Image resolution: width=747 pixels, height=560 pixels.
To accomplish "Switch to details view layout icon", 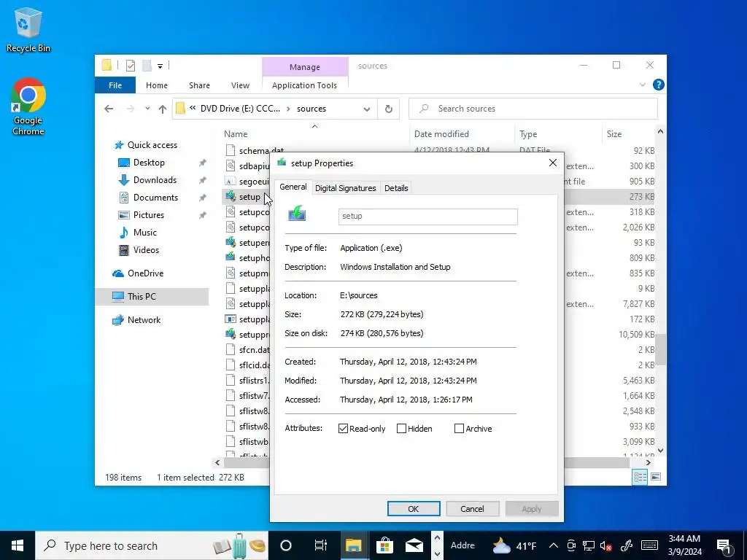I will coord(640,477).
